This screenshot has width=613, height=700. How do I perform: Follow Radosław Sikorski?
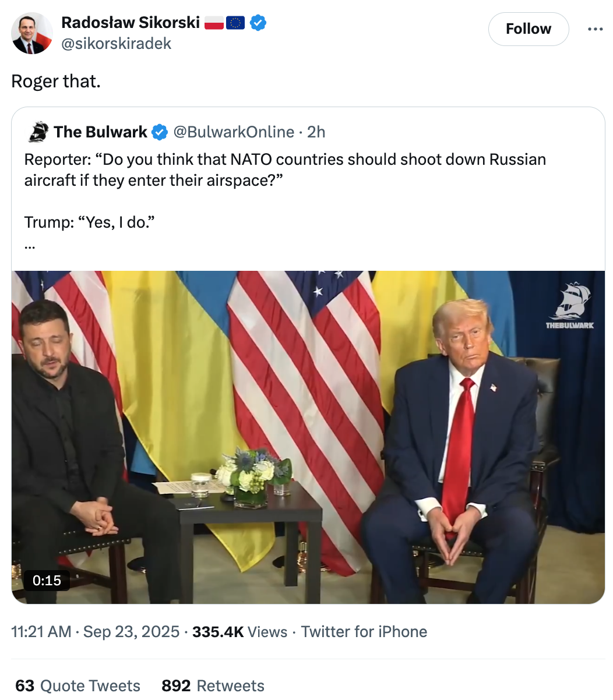click(529, 29)
